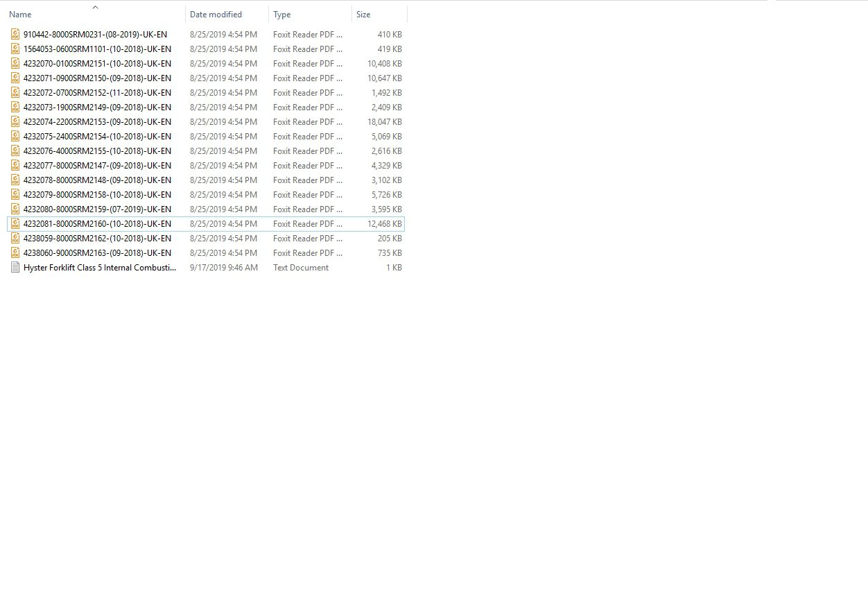Select file 910442-8000SRM0231-(08-2019)-UK-EN

tap(95, 34)
